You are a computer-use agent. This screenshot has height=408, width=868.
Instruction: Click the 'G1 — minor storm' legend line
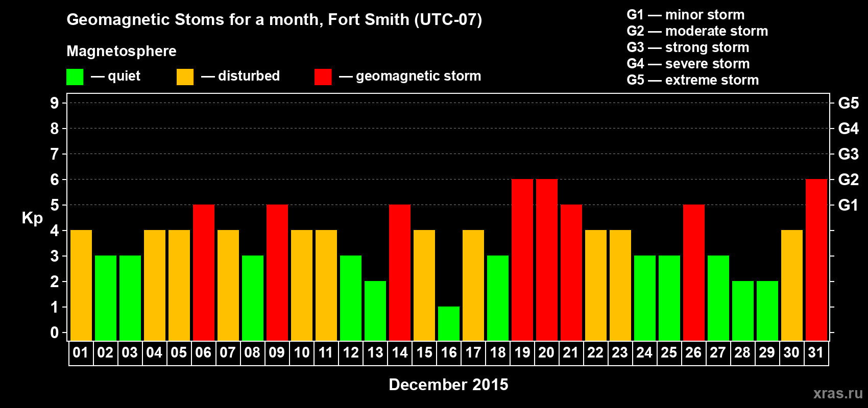pos(686,15)
